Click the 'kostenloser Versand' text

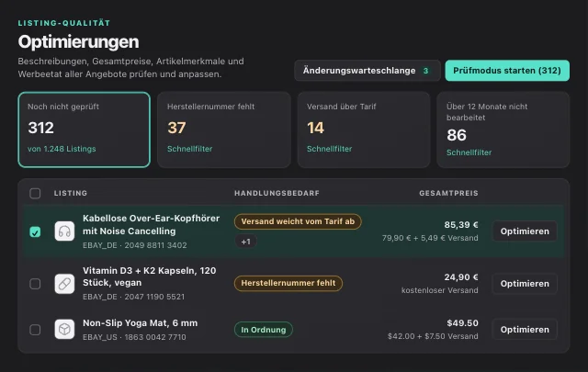[x=439, y=290]
